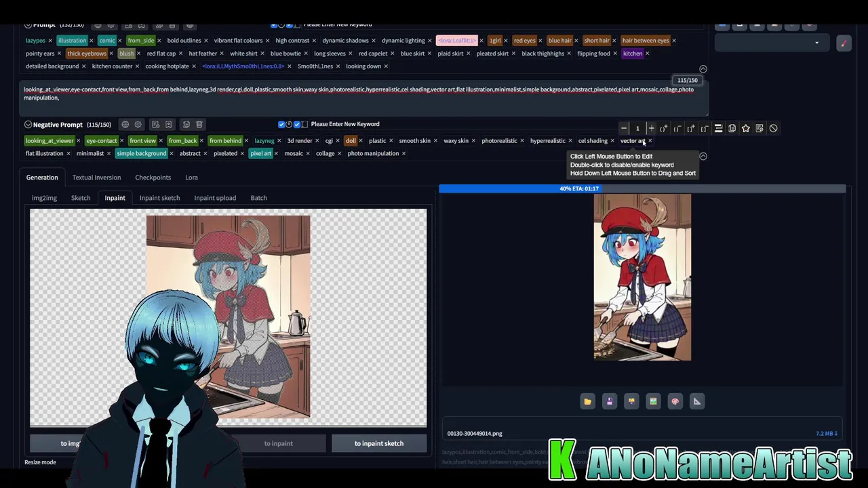Toggle second blue checkbox beside negative keyword input

point(296,124)
